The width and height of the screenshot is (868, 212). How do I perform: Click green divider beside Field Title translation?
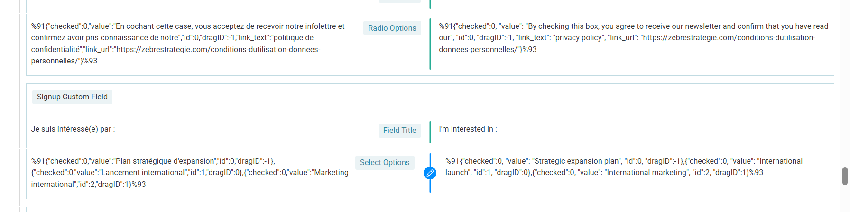coord(430,132)
